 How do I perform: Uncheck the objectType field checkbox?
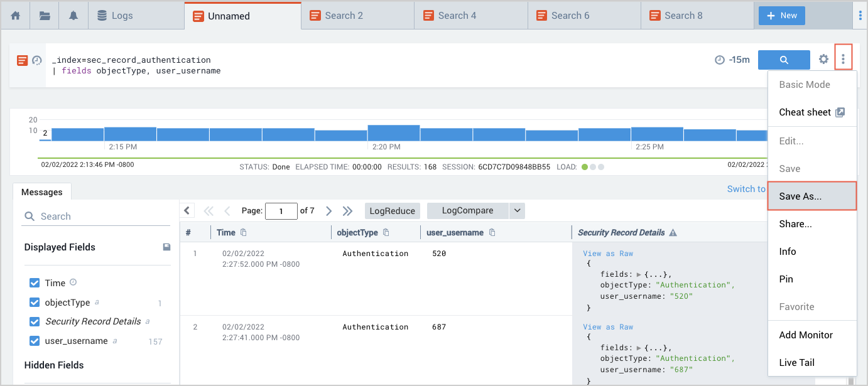tap(35, 303)
